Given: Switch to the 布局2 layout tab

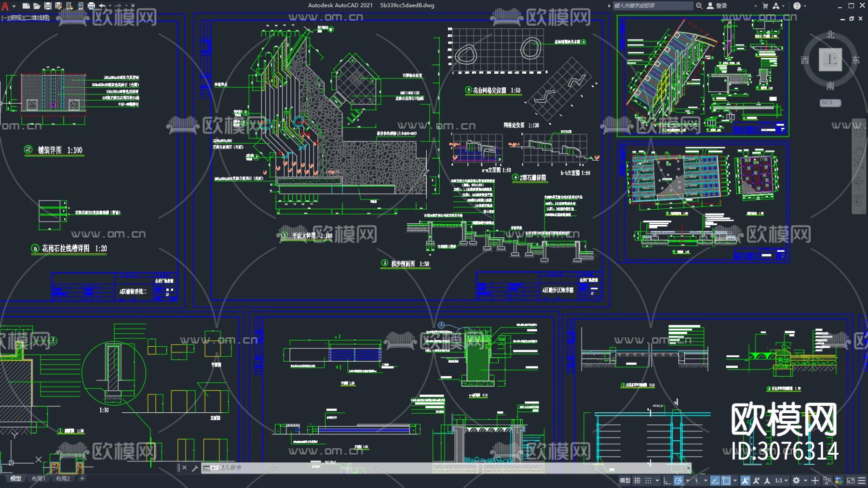Looking at the screenshot, I should (x=63, y=479).
